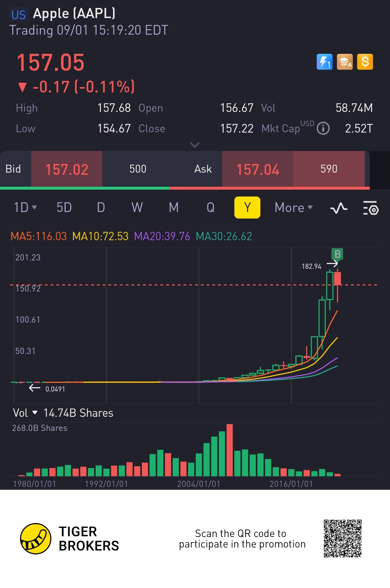Tap the MA5:116.03 indicator label
Image resolution: width=390 pixels, height=588 pixels.
click(39, 236)
